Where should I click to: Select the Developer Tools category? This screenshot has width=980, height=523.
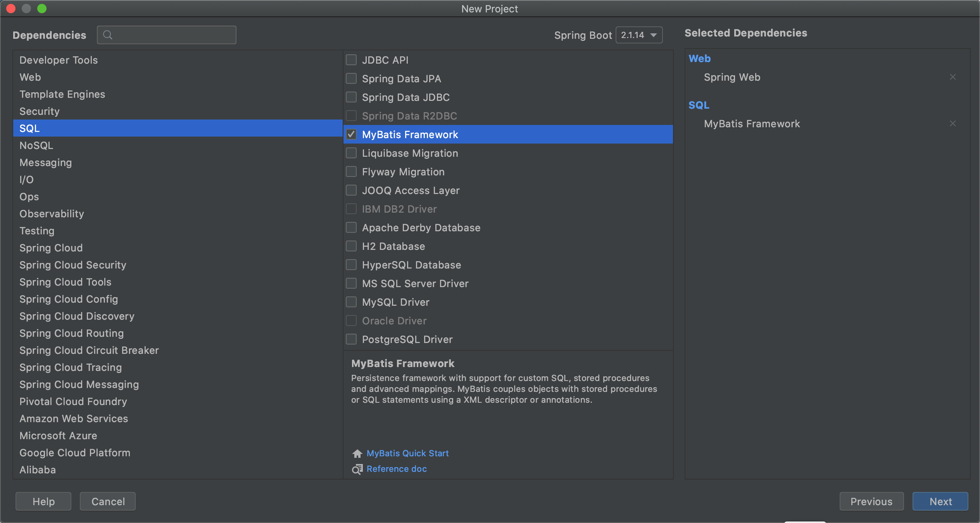pos(178,60)
